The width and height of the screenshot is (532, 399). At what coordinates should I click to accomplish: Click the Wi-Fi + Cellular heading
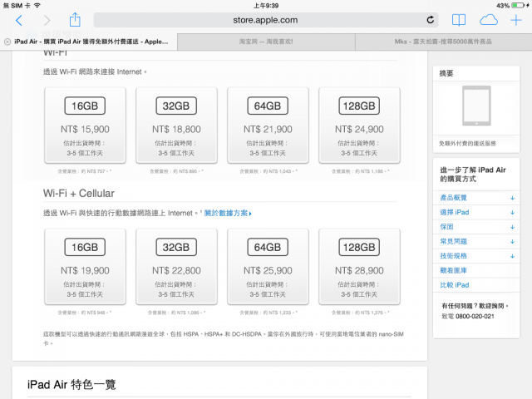(x=79, y=194)
